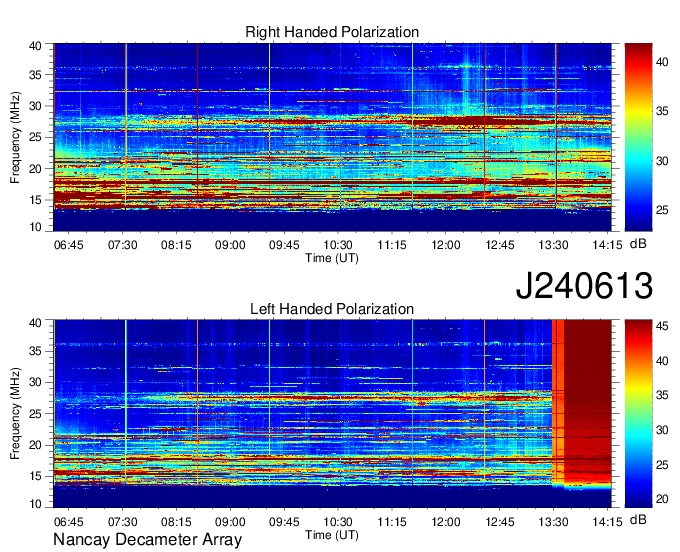Click the 'Nancay Decameter Array' caption
Image resolution: width=680 pixels, height=552 pixels.
[x=147, y=540]
